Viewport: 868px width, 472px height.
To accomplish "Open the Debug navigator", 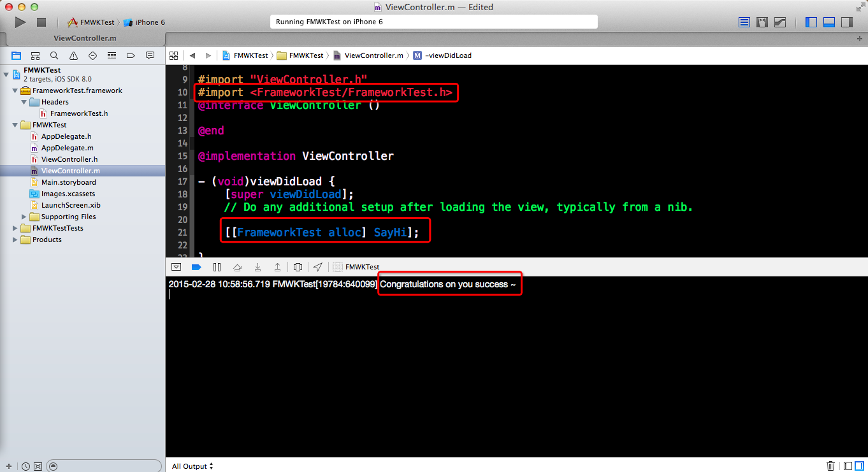I will point(112,55).
